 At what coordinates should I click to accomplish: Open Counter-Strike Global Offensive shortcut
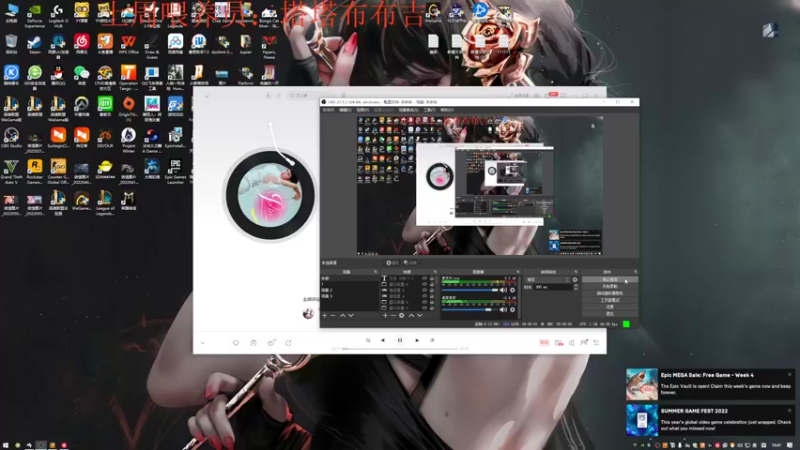58,168
